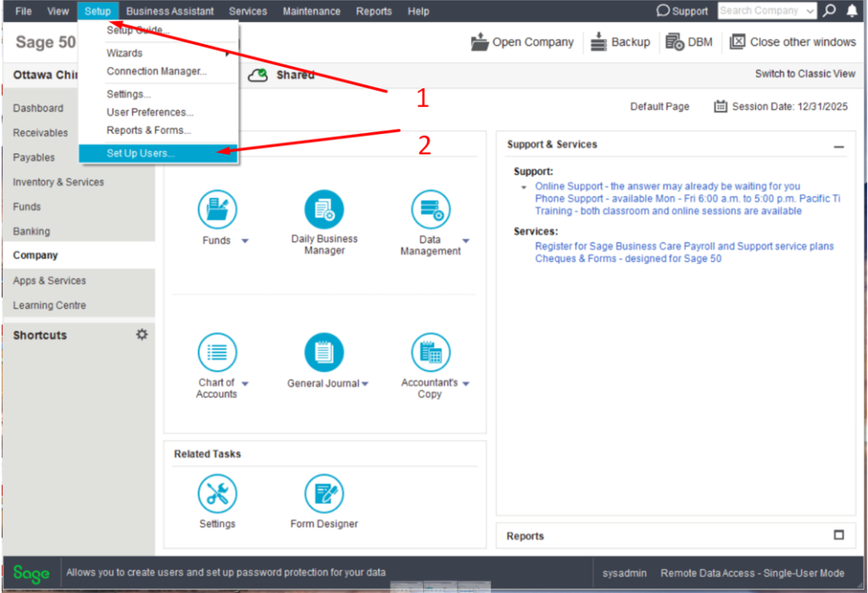Click the Settings wrench icon
This screenshot has width=868, height=593.
tap(217, 494)
